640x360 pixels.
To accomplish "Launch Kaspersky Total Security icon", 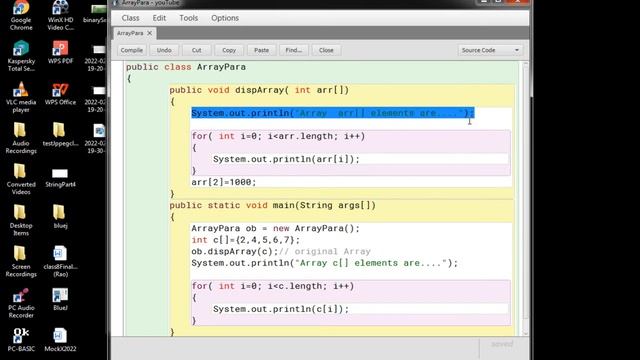I will pyautogui.click(x=21, y=56).
